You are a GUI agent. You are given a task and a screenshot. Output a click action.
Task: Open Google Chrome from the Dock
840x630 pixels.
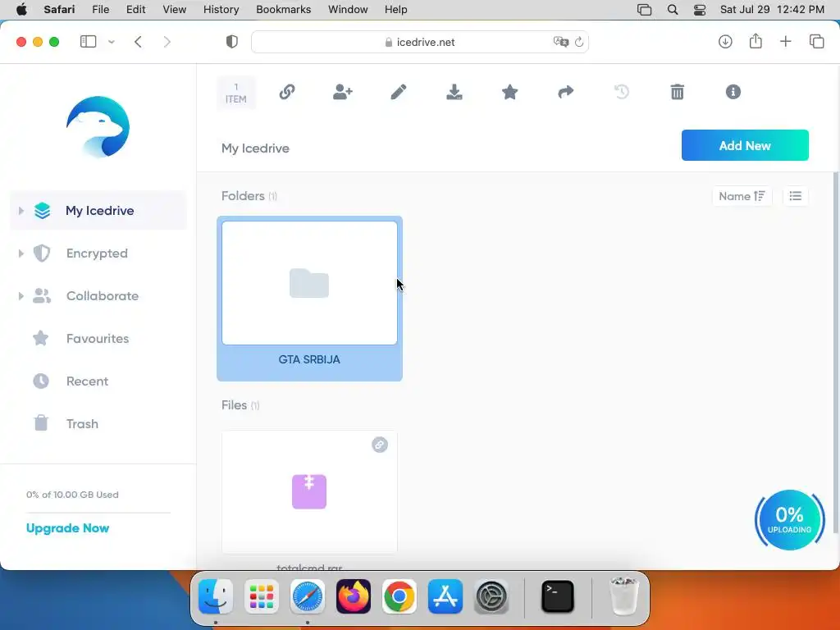click(x=399, y=596)
